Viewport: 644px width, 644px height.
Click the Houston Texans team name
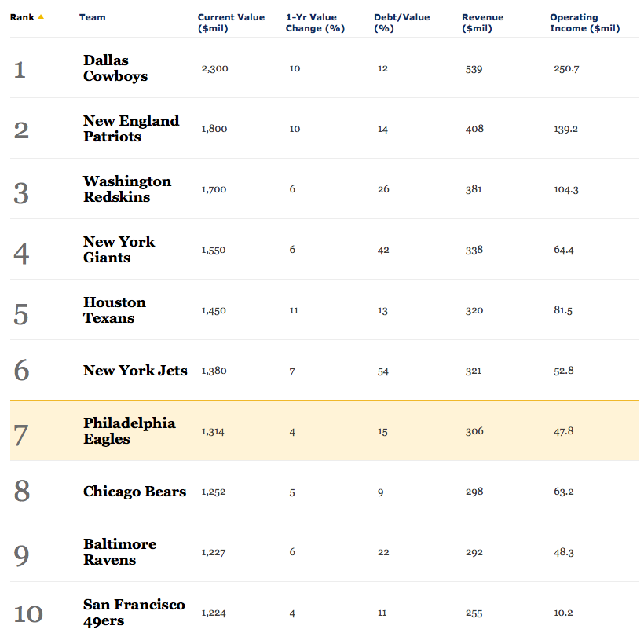pos(114,310)
